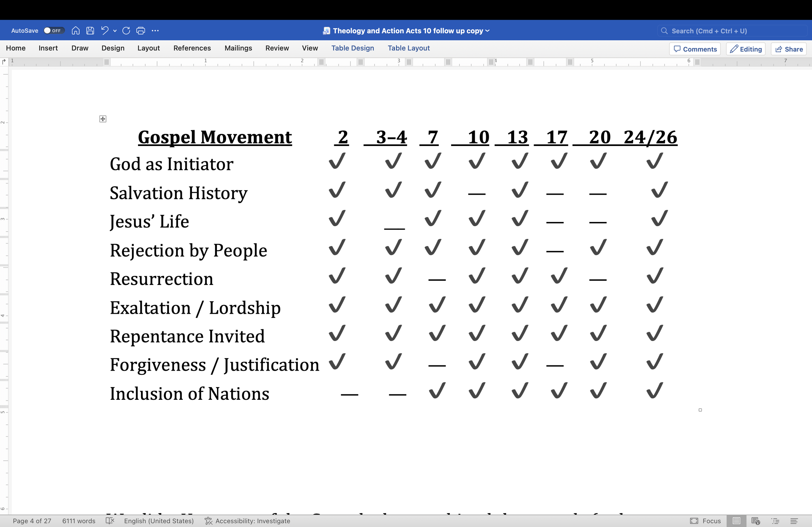The width and height of the screenshot is (812, 527).
Task: Click the table move handle icon
Action: point(103,119)
